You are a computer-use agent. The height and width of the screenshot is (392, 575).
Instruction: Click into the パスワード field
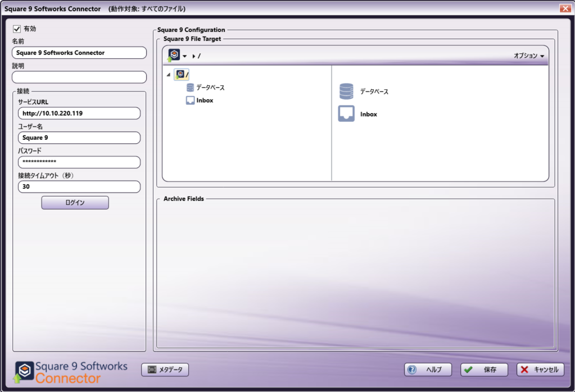coord(79,162)
